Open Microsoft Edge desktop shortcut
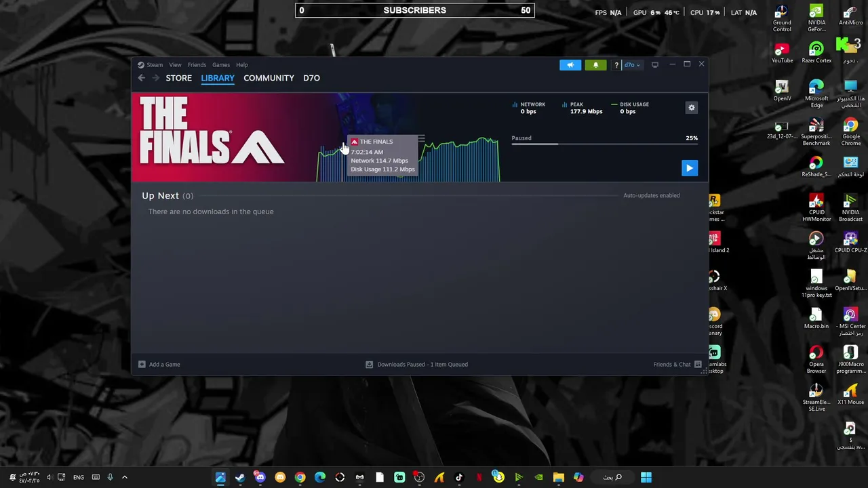 click(816, 95)
